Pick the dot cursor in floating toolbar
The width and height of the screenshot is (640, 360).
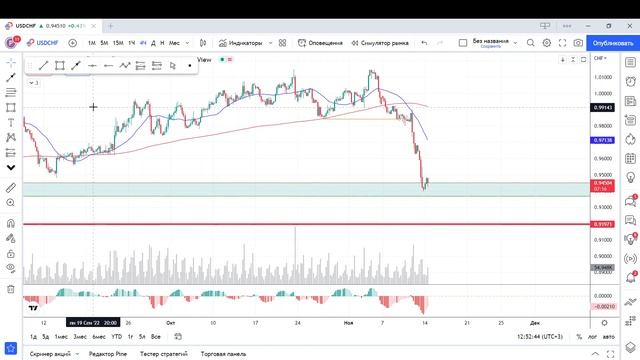pos(189,65)
